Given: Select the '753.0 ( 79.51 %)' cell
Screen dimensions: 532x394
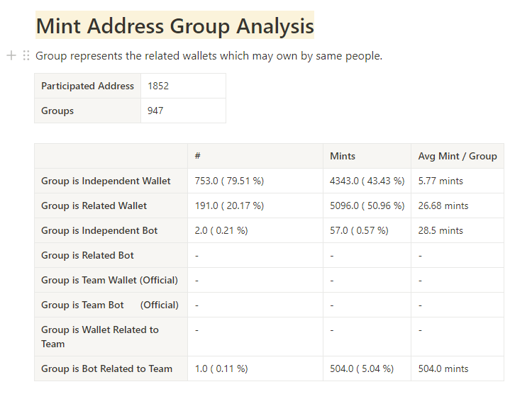Looking at the screenshot, I should pos(255,181).
